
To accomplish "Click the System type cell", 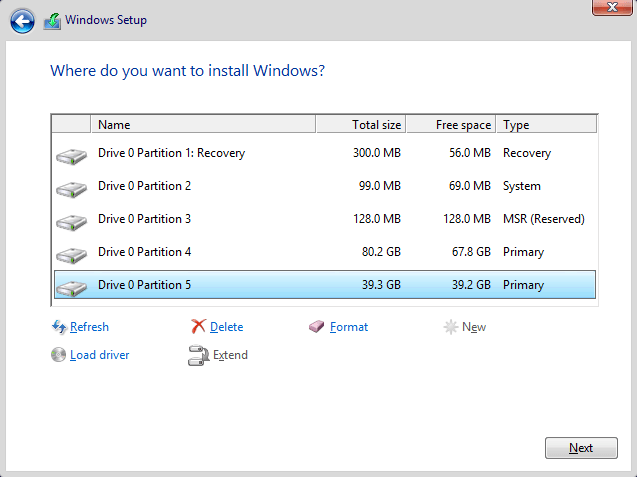I will click(522, 186).
